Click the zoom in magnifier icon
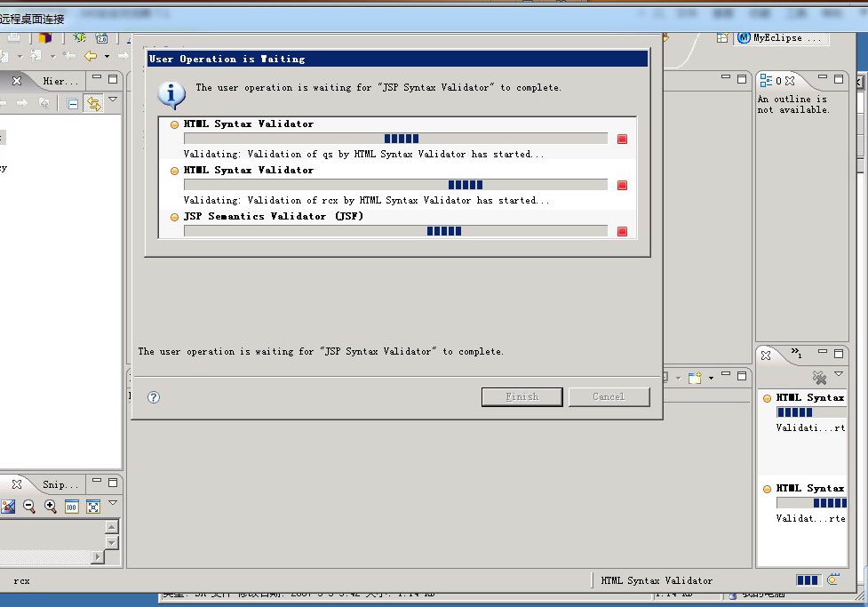Viewport: 868px width, 607px height. click(51, 507)
